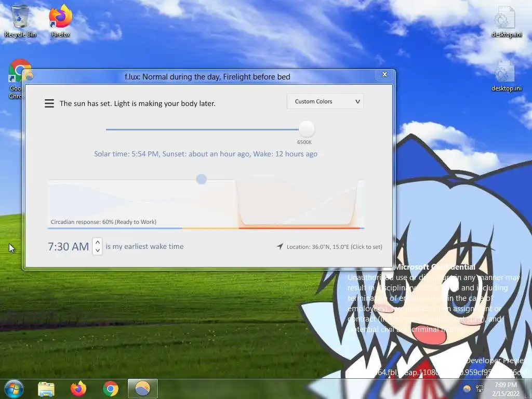Click the location arrow icon
The width and height of the screenshot is (532, 399).
coord(280,247)
